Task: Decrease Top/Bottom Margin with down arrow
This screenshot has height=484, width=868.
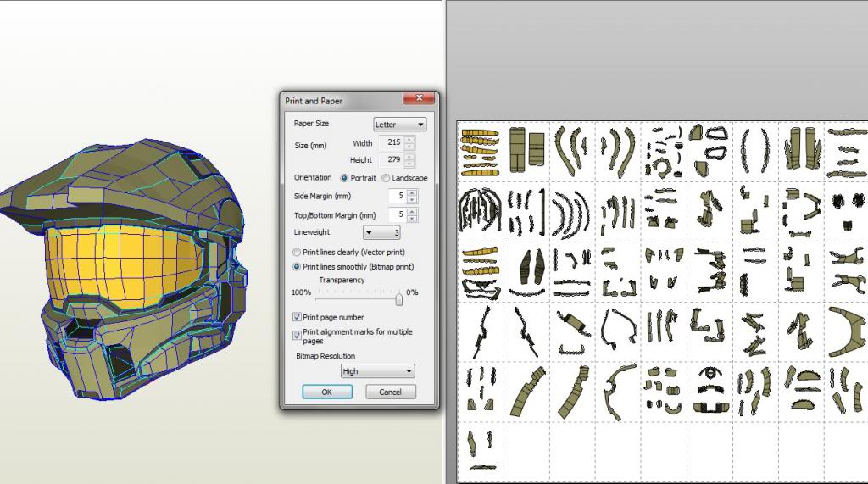Action: [412, 218]
